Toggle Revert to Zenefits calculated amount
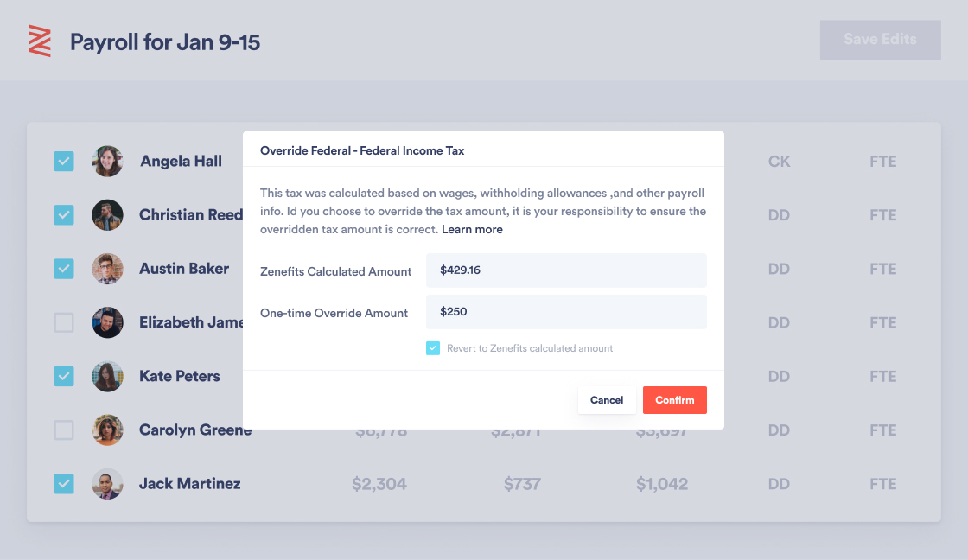The image size is (968, 560). pos(433,348)
